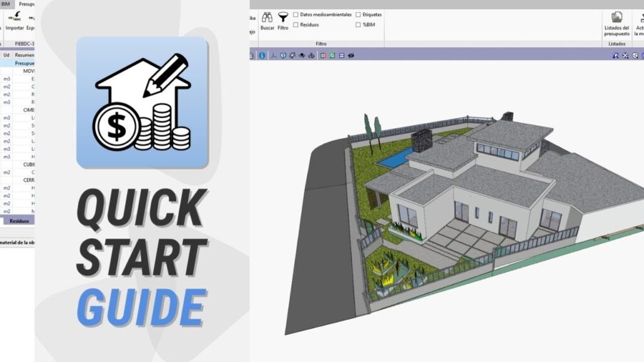
Task: Click the red split-panel icon in view toolbar
Action: [x=323, y=55]
